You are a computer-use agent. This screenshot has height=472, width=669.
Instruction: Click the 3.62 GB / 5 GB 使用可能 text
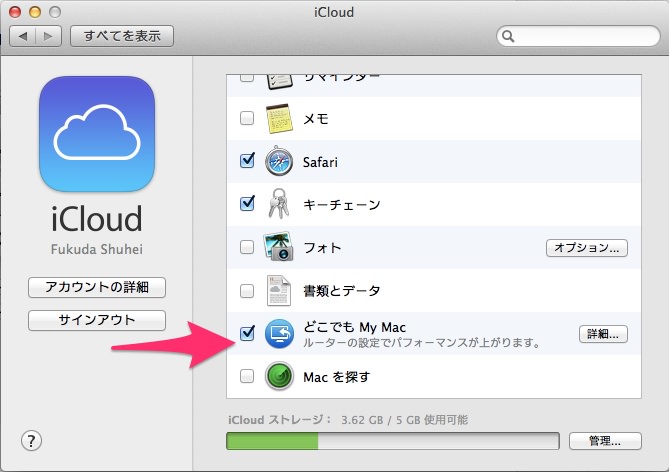coord(404,420)
